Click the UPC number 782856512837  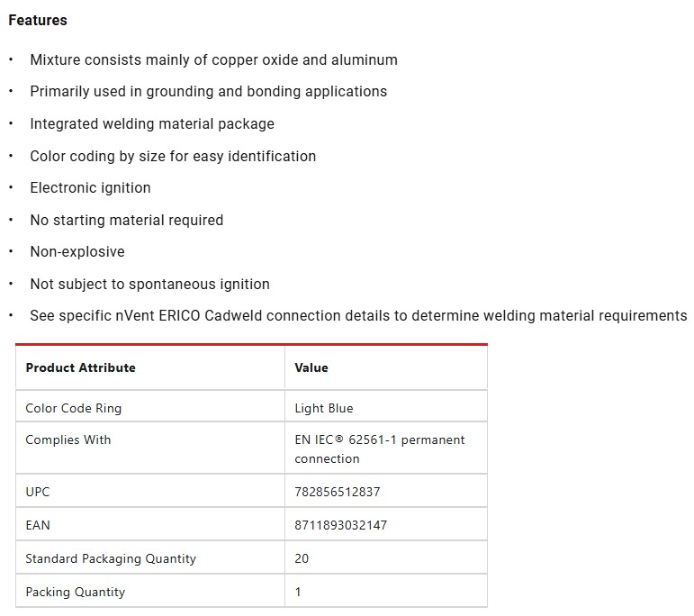(336, 493)
